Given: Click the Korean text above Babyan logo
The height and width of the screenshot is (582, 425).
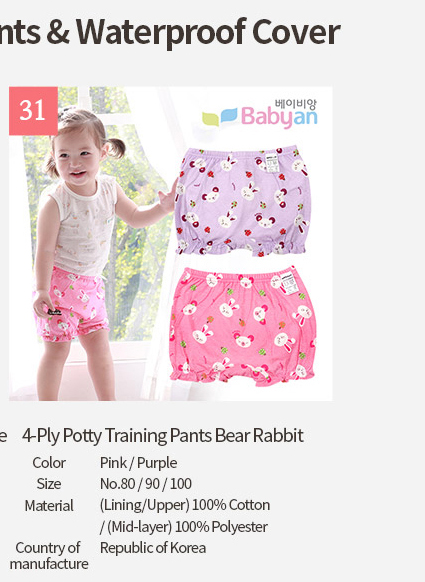Looking at the screenshot, I should coord(296,104).
